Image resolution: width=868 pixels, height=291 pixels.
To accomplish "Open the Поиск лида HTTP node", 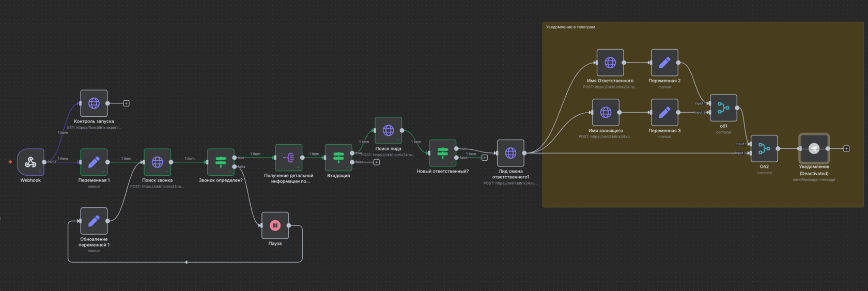I will click(x=389, y=131).
